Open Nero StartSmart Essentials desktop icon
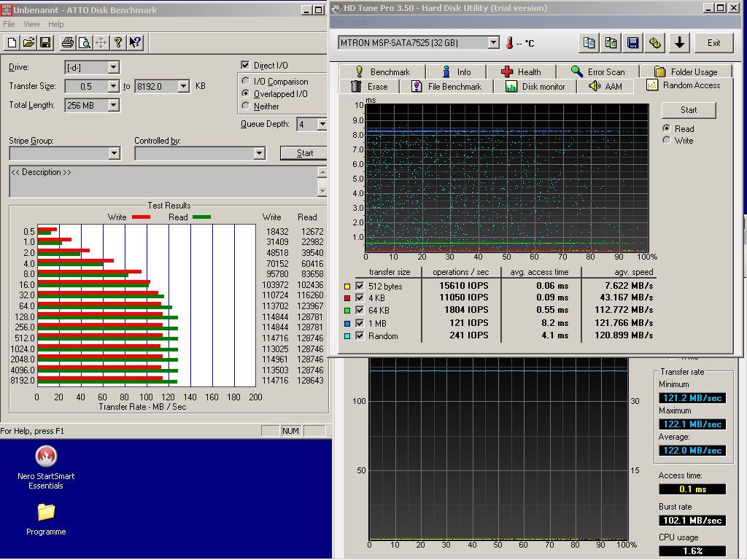This screenshot has width=747, height=560. tap(46, 468)
